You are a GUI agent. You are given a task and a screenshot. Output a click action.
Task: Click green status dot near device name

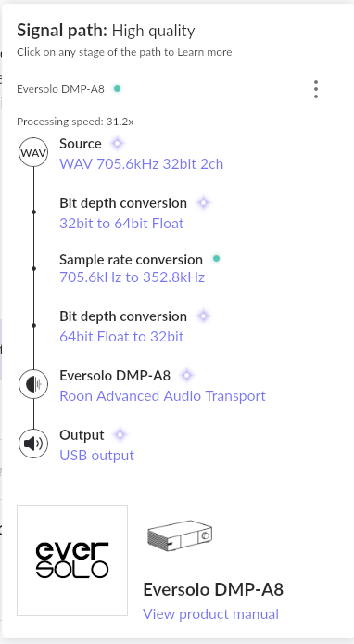click(118, 88)
